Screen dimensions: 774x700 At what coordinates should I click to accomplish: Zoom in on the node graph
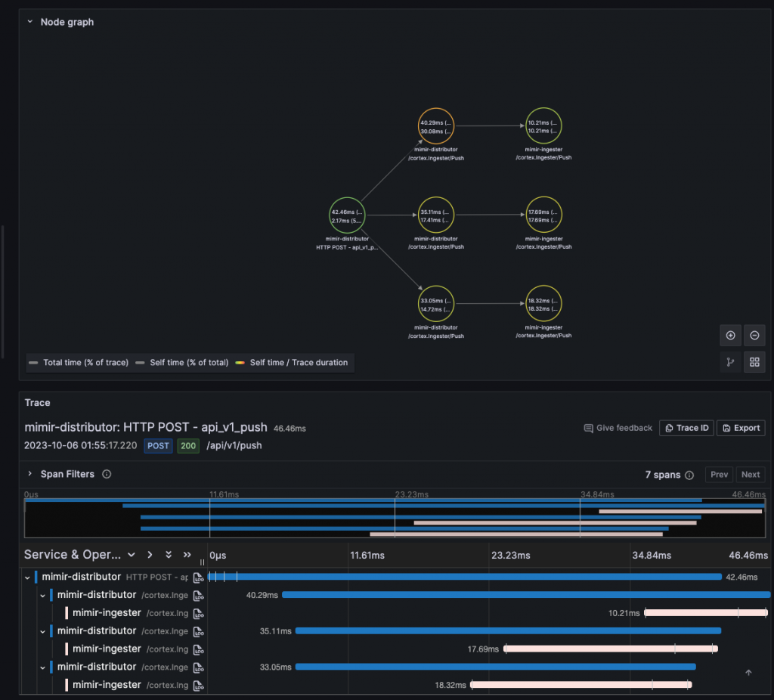click(731, 335)
